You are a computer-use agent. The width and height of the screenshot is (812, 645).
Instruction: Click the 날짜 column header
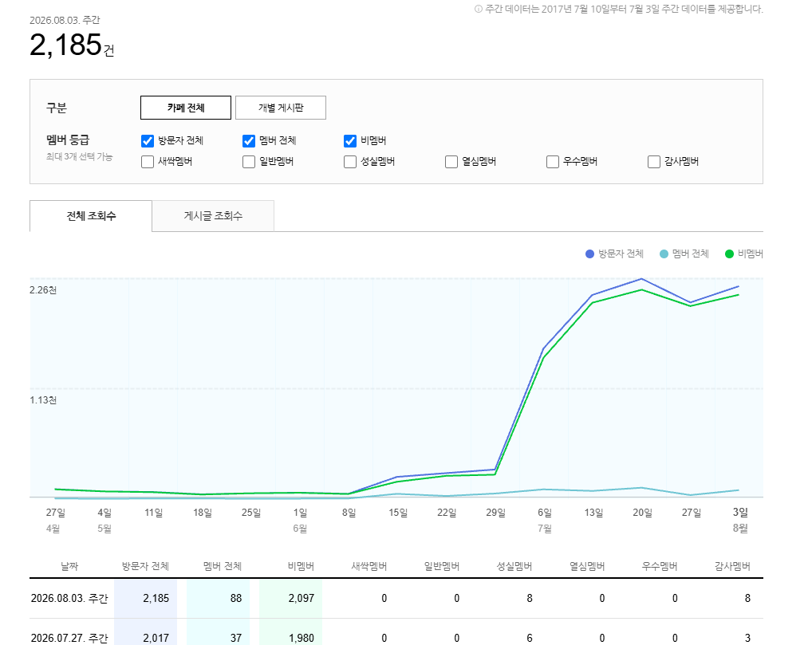[x=69, y=566]
